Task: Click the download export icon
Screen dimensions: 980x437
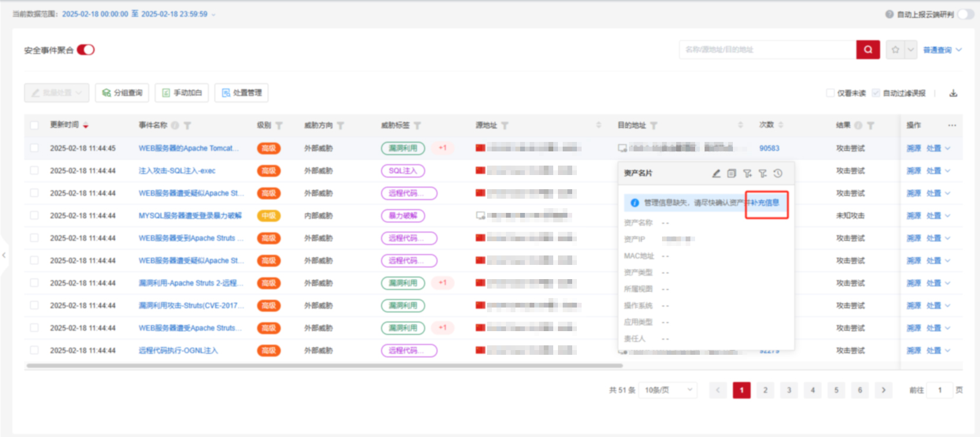Action: (x=953, y=93)
